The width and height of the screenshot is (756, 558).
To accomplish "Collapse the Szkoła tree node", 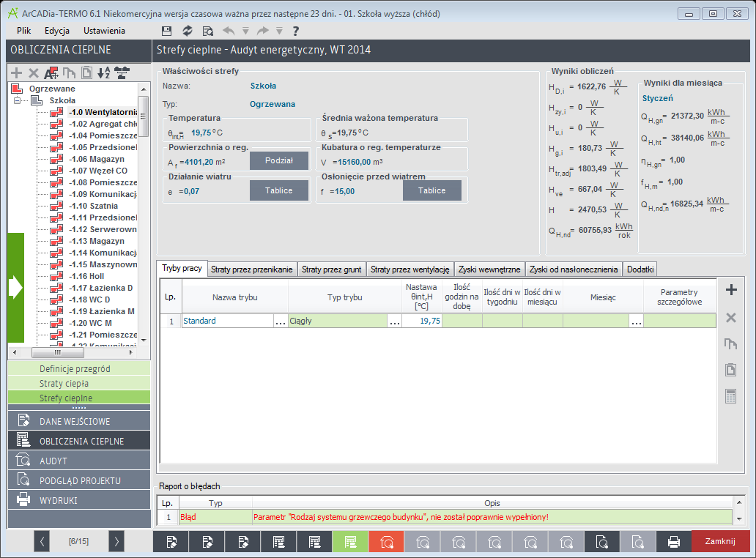I will coord(18,100).
